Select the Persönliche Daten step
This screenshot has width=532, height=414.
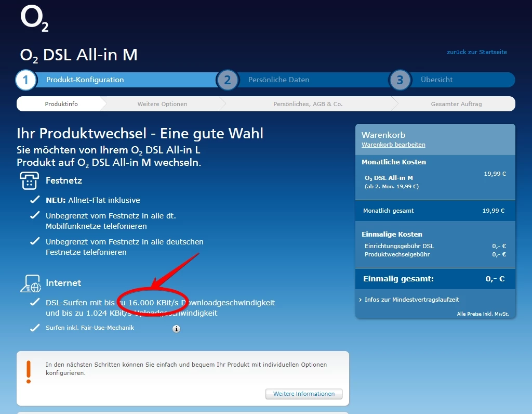tap(278, 80)
